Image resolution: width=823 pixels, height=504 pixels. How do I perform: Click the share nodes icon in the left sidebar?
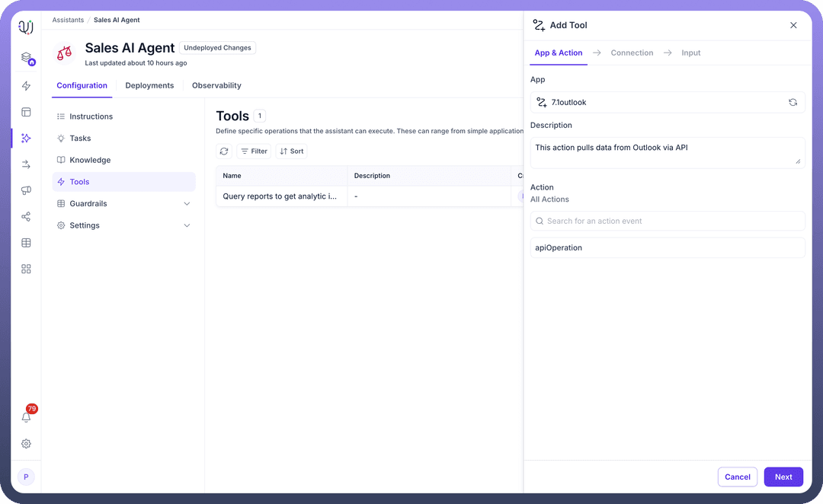pyautogui.click(x=26, y=217)
